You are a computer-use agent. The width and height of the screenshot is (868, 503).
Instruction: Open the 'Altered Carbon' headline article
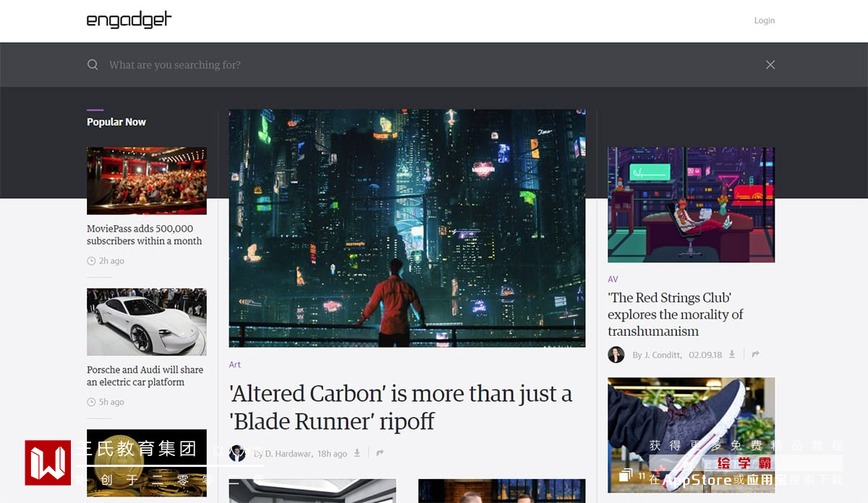pos(401,407)
